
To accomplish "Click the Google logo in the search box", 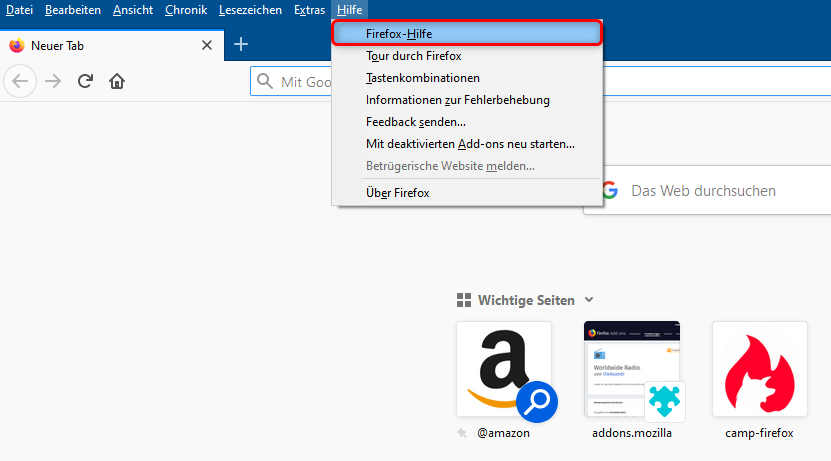I will click(610, 190).
